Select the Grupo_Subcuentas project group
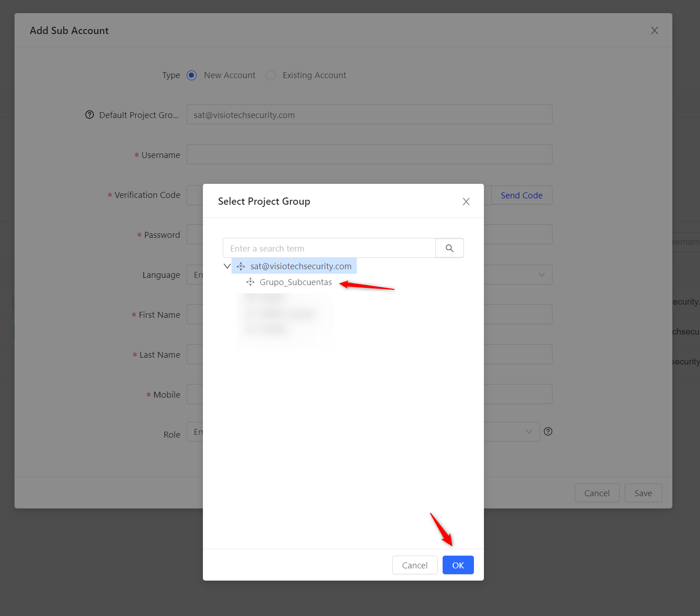 (x=296, y=282)
